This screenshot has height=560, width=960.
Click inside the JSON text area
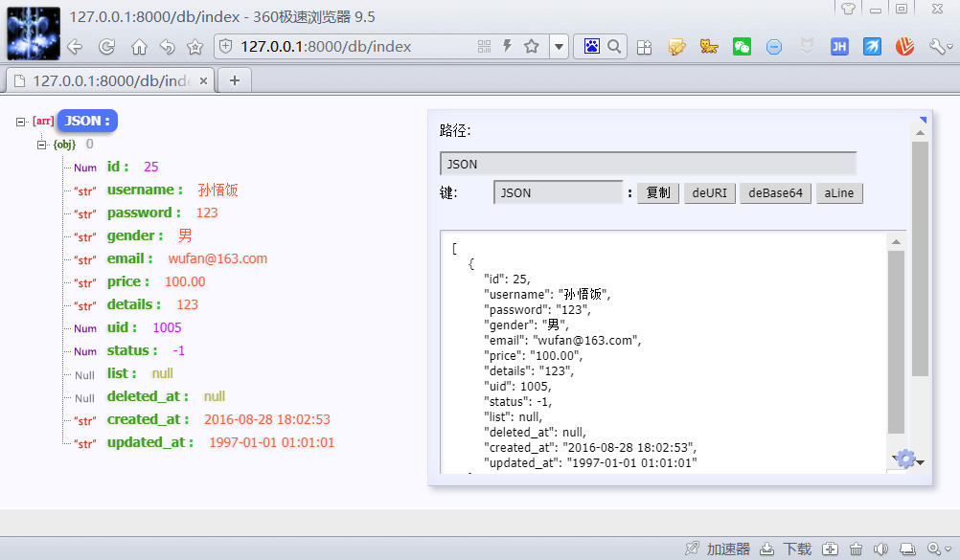[x=663, y=352]
